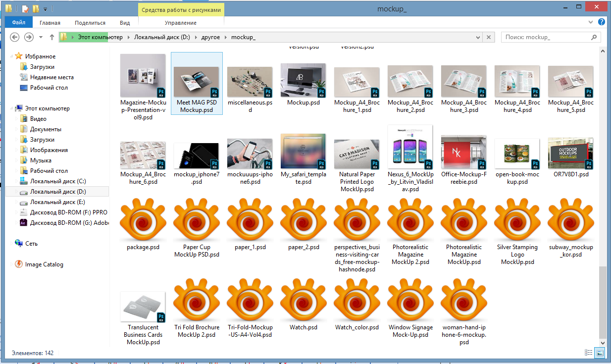Switch to large thumbnails view icon
This screenshot has height=364, width=611.
point(600,353)
